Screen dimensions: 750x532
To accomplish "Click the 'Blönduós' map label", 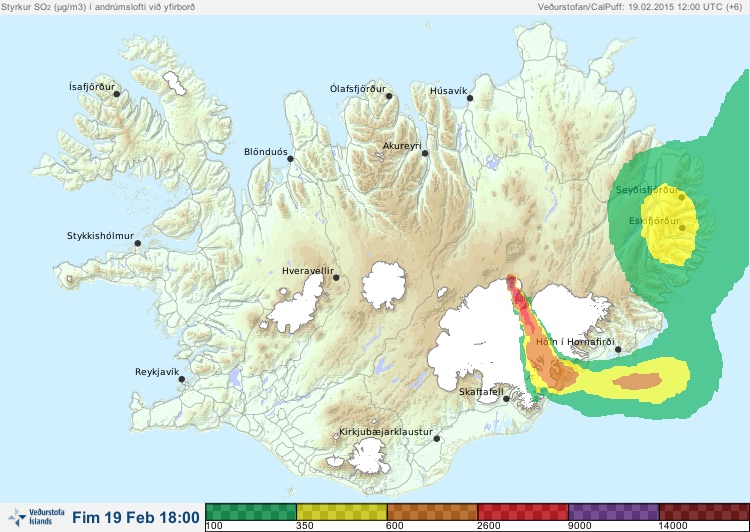I will (266, 152).
